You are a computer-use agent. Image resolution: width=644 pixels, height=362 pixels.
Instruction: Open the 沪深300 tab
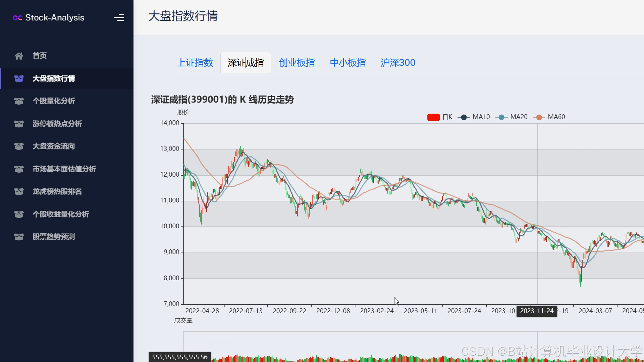397,62
